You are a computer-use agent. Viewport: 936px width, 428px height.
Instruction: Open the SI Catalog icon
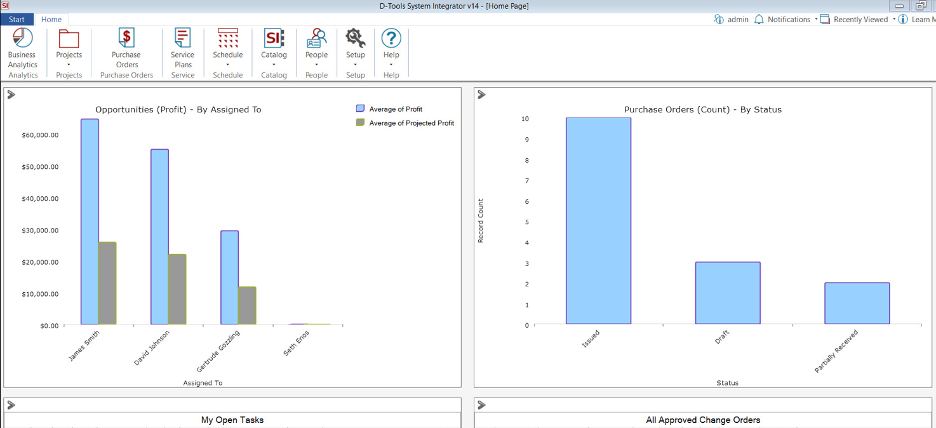coord(273,38)
